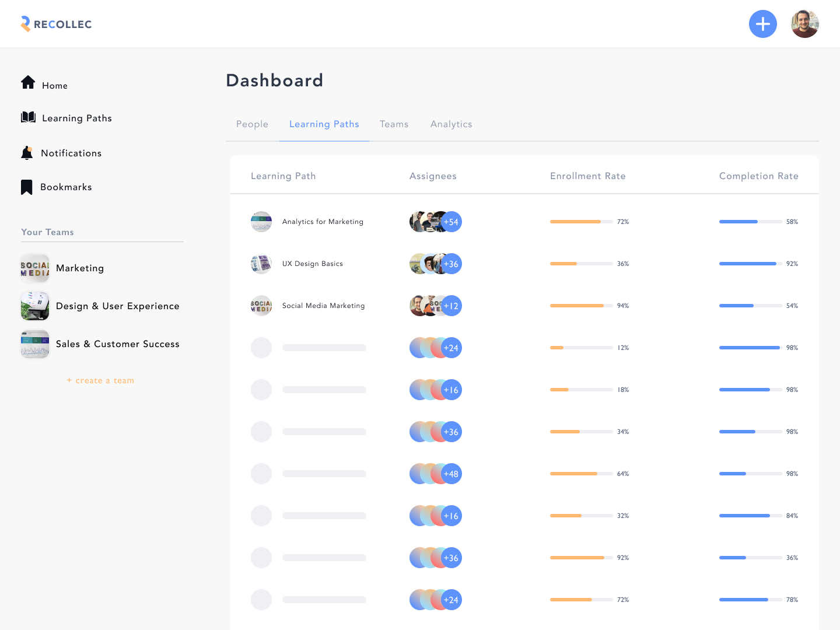Click the +48 assignees badge
840x630 pixels.
(451, 474)
